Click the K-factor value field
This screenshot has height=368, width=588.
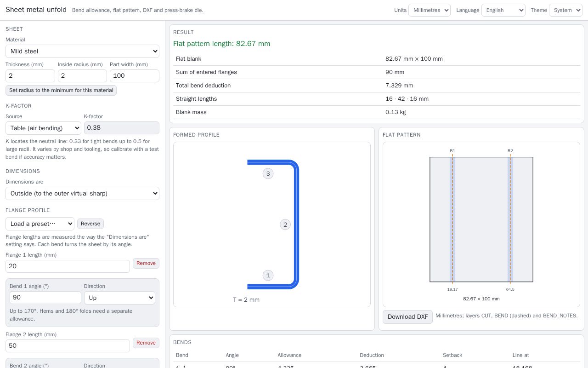tap(121, 128)
